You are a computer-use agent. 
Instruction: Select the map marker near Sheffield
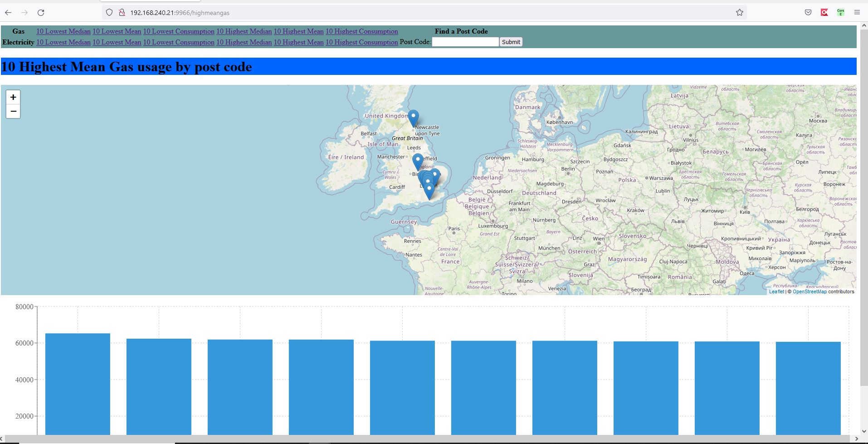pos(418,162)
